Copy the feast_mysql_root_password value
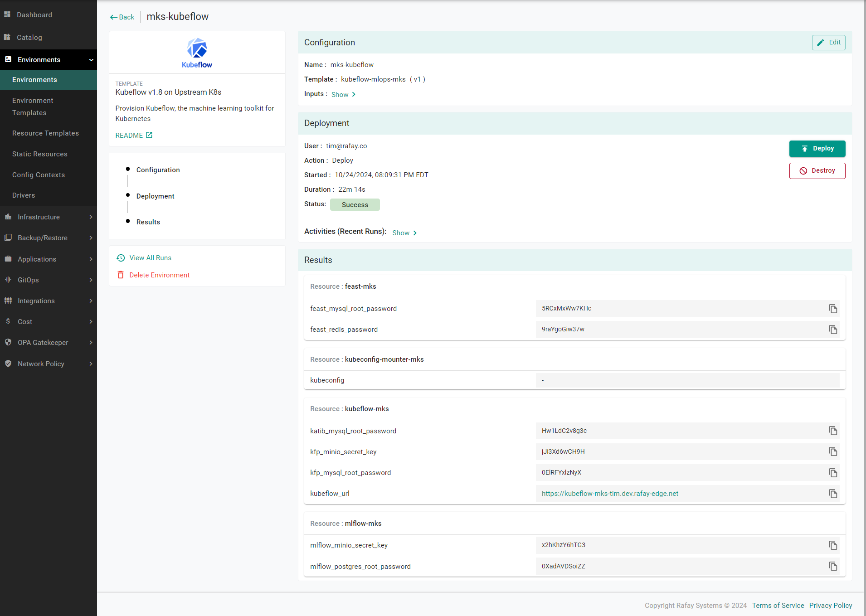The width and height of the screenshot is (866, 616). click(833, 309)
